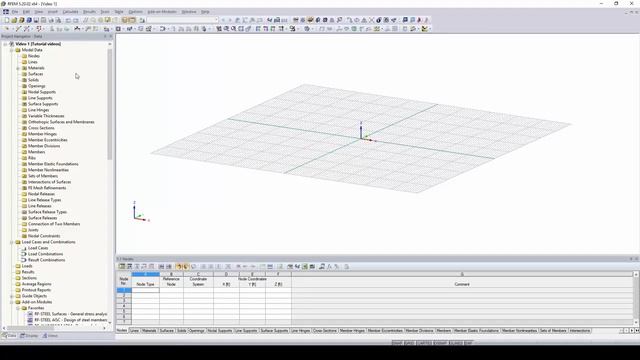The image size is (640, 360).
Task: Open the Display tab of navigator
Action: (29, 336)
